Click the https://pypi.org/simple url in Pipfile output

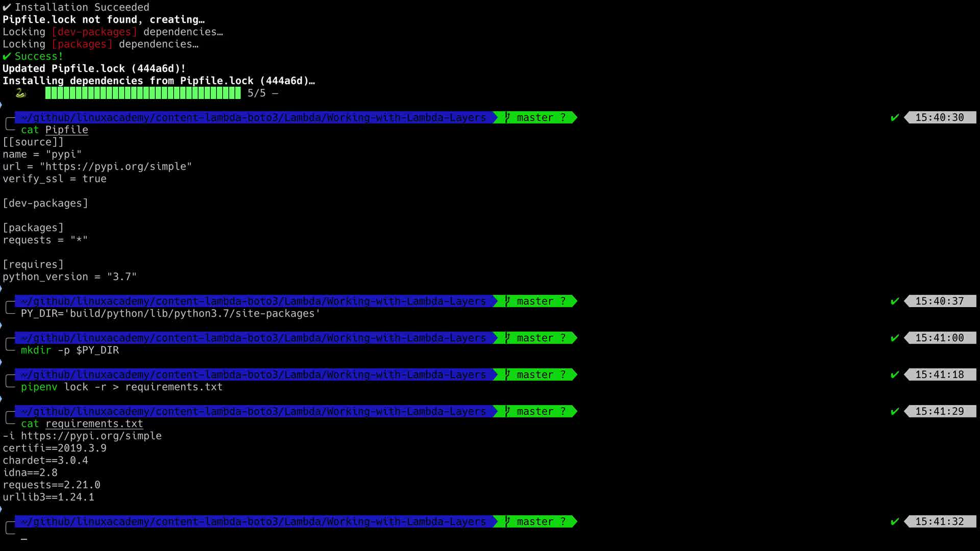(116, 167)
